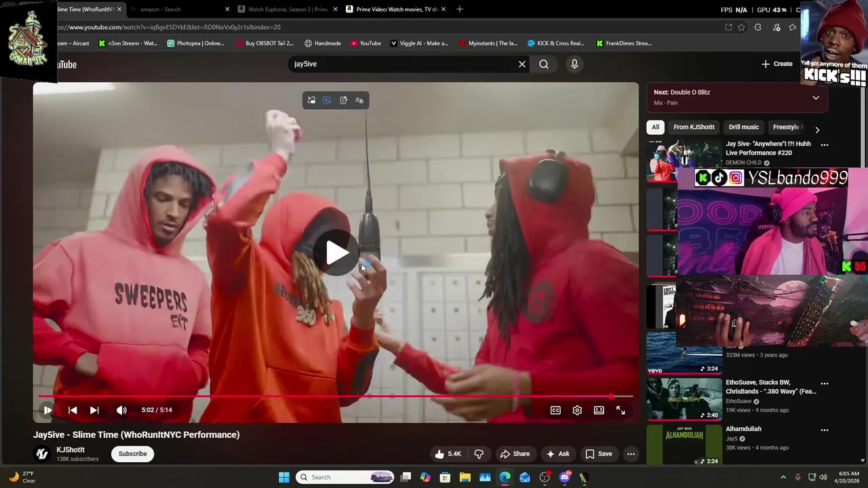Select the Drill music chip
Viewport: 868px width, 488px height.
744,127
